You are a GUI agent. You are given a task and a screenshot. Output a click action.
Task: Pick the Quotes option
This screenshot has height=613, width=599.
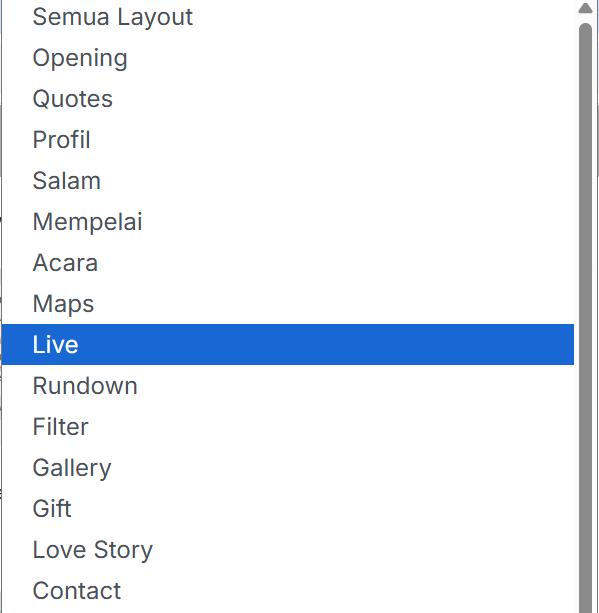[288, 99]
